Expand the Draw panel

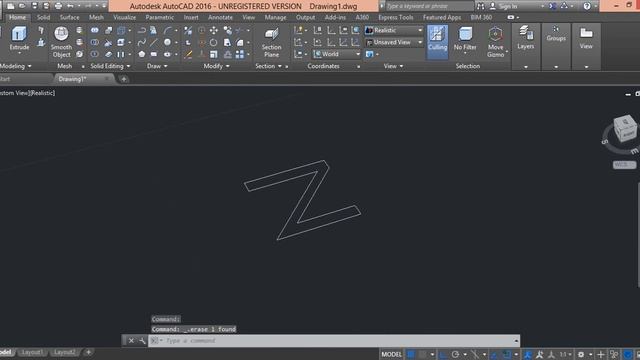tap(157, 66)
